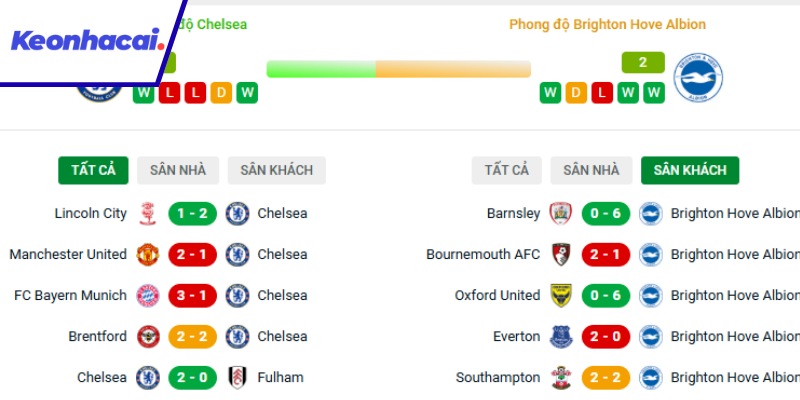Click the Lincoln City club crest
This screenshot has height=400, width=800.
(148, 213)
